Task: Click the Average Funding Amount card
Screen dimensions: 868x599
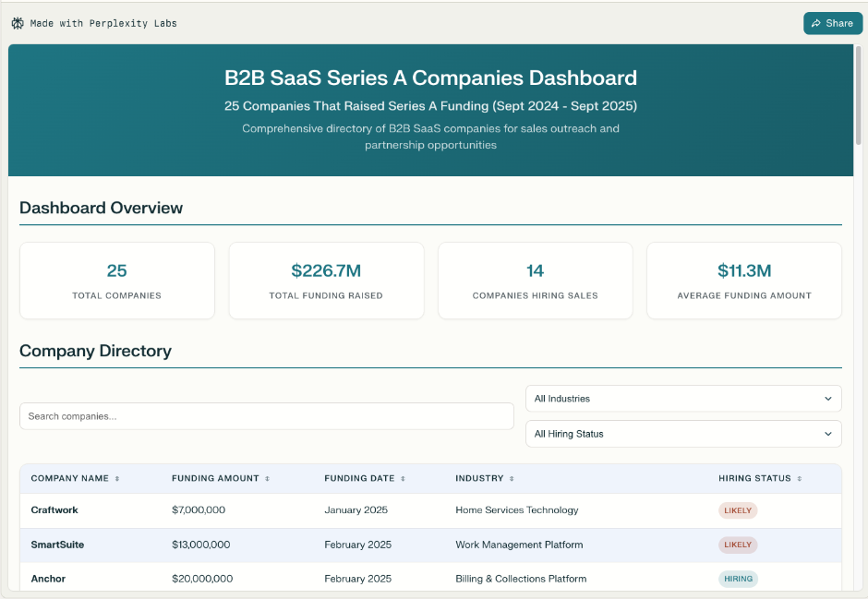Action: click(743, 281)
